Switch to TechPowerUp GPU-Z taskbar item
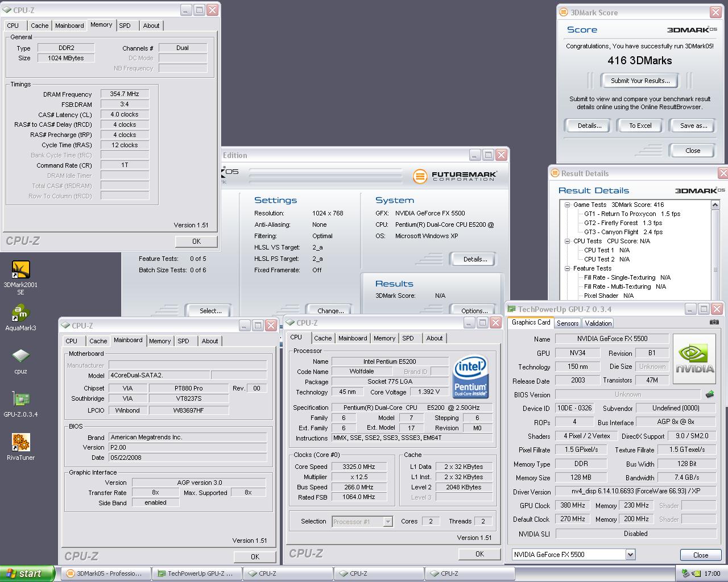Screen dimensions: 728x582 pos(197,573)
